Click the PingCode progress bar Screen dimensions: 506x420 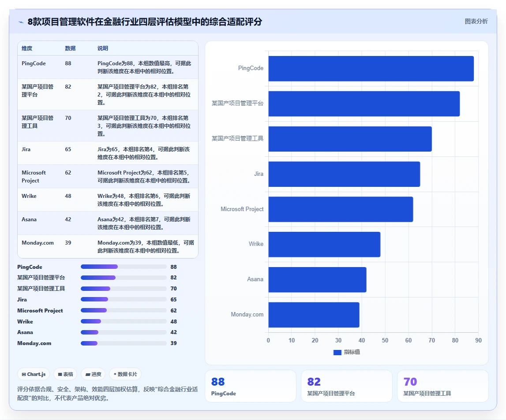pos(124,267)
